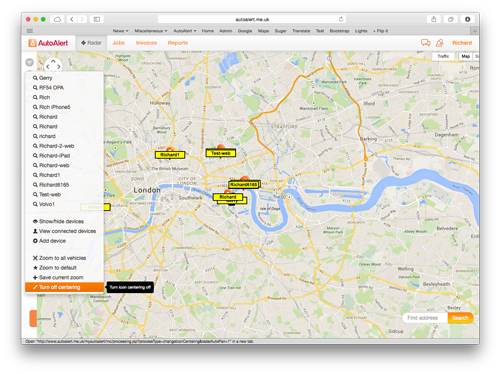The image size is (500, 374).
Task: Open the chat messages icon
Action: click(x=426, y=43)
